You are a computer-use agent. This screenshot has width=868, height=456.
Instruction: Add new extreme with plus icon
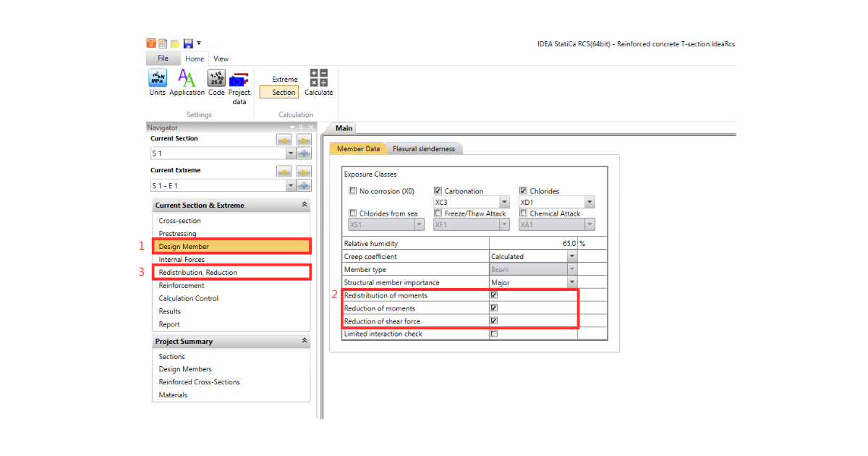pos(304,185)
